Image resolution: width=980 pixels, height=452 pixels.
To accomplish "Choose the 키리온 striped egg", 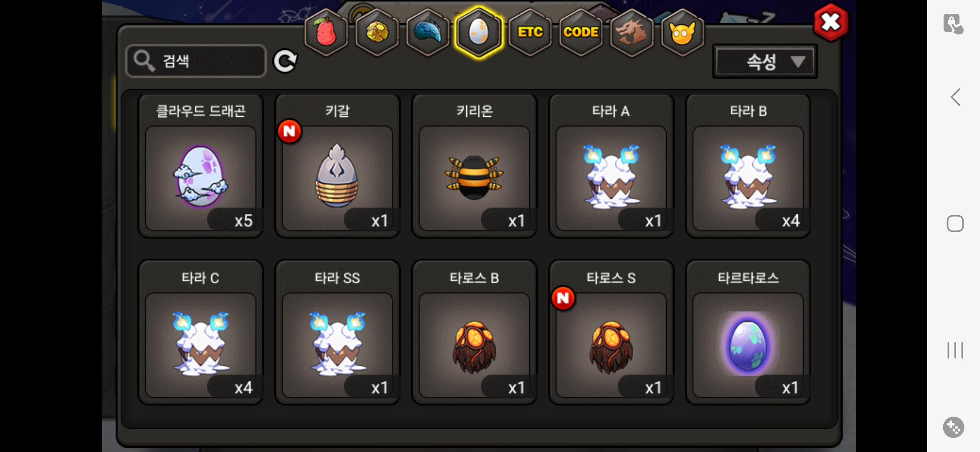I will tap(475, 166).
